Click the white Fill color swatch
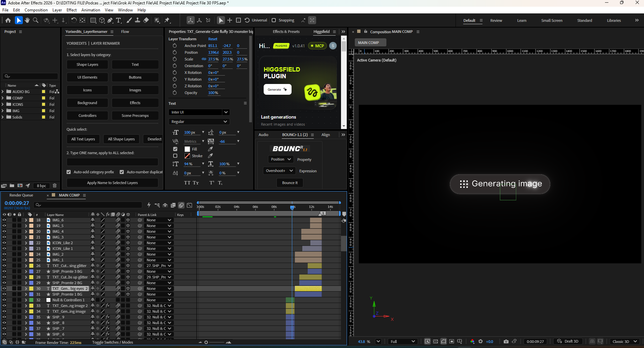The height and width of the screenshot is (348, 644). (187, 149)
